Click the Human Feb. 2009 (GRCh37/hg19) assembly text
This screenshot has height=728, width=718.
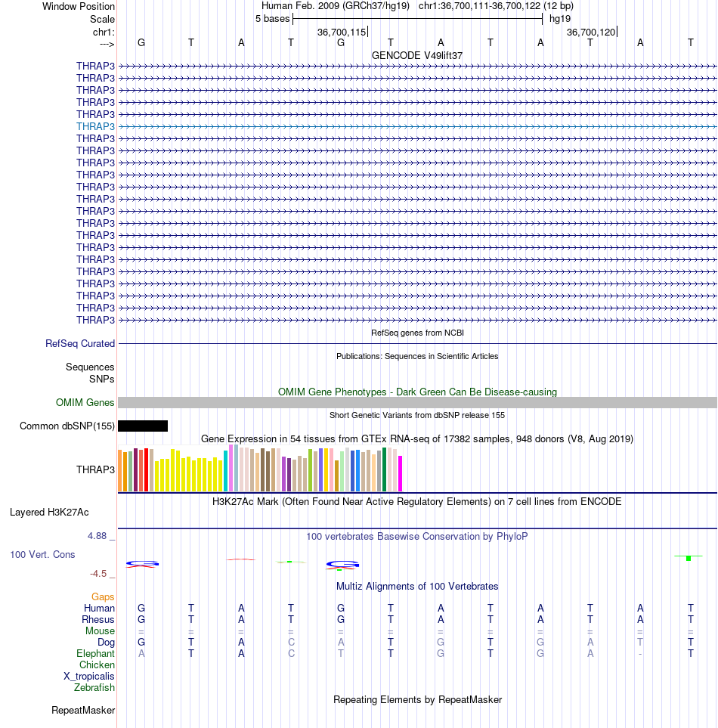tap(335, 6)
